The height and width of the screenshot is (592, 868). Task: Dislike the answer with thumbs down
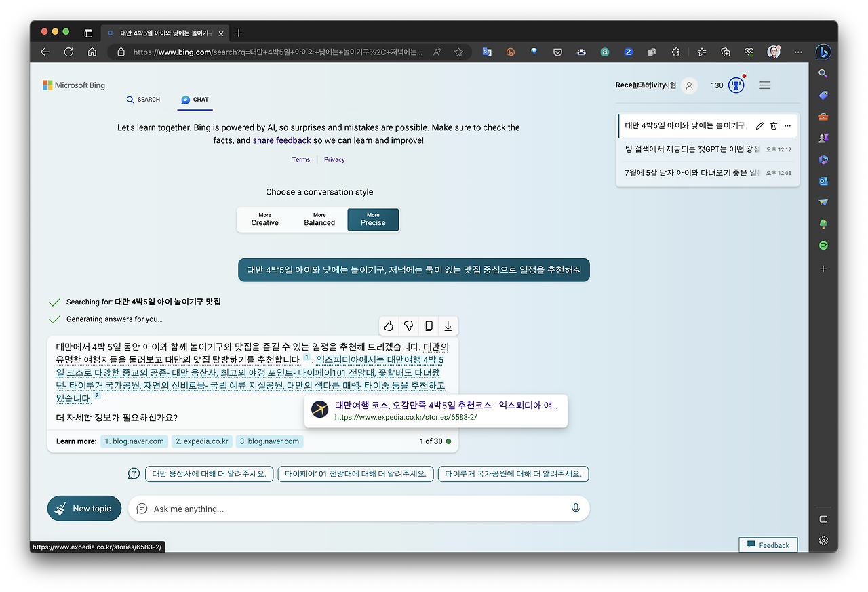(408, 326)
